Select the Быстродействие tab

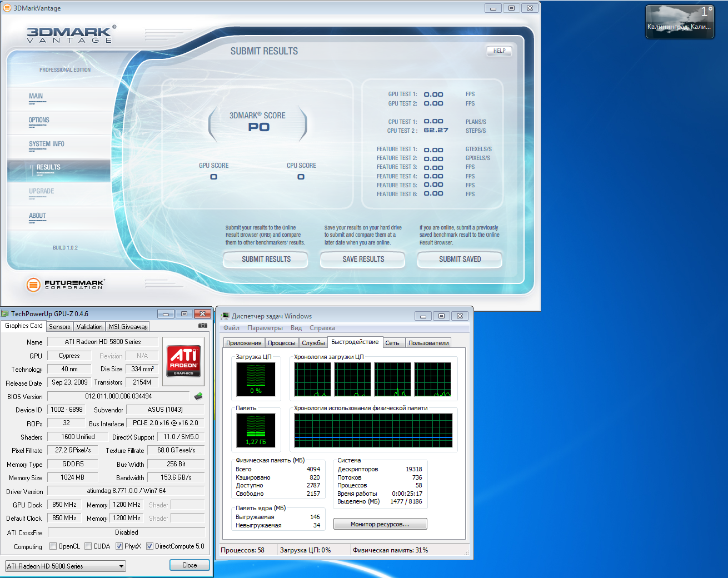[355, 342]
